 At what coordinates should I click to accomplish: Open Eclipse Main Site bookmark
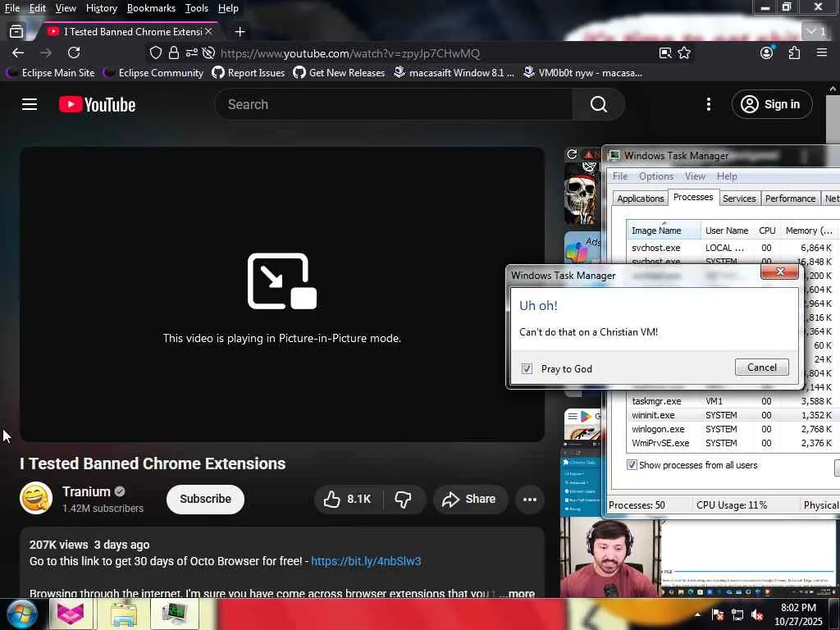(50, 73)
